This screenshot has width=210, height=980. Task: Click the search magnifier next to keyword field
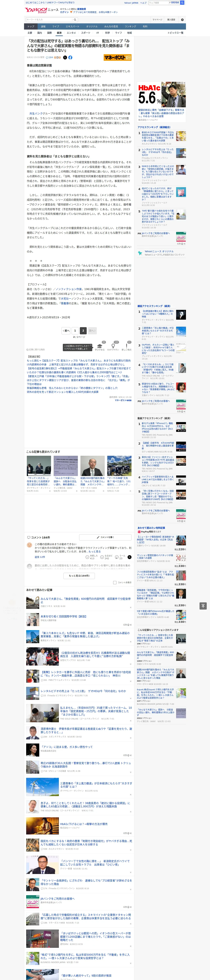tap(75, 19)
